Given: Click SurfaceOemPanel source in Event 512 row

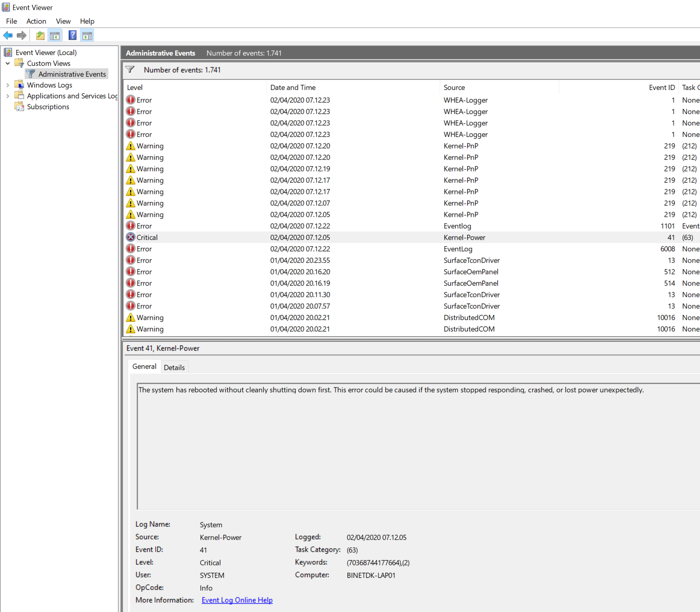Looking at the screenshot, I should [x=471, y=272].
